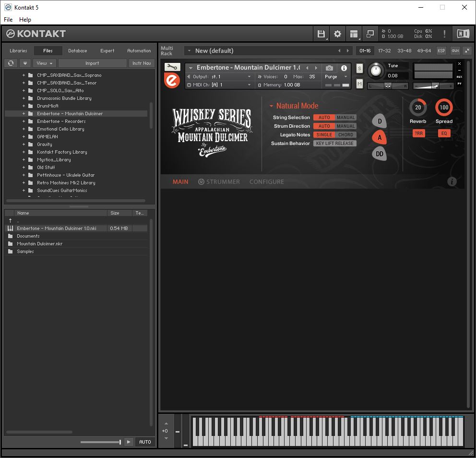The width and height of the screenshot is (476, 458).
Task: Click the info icon beside the CONFIGURE tab
Action: (452, 181)
